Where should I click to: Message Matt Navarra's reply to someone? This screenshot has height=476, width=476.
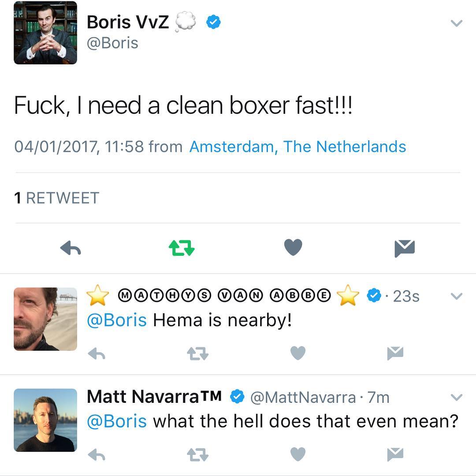click(395, 454)
